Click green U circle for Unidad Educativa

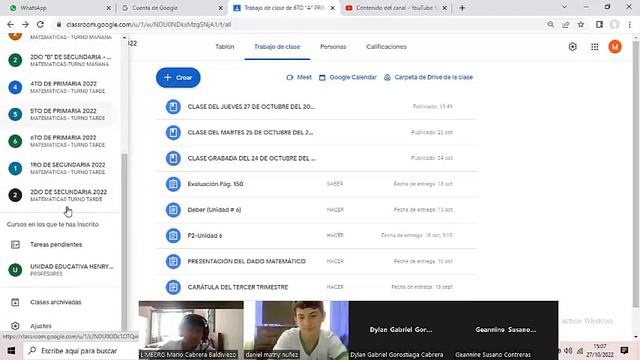coord(15,270)
